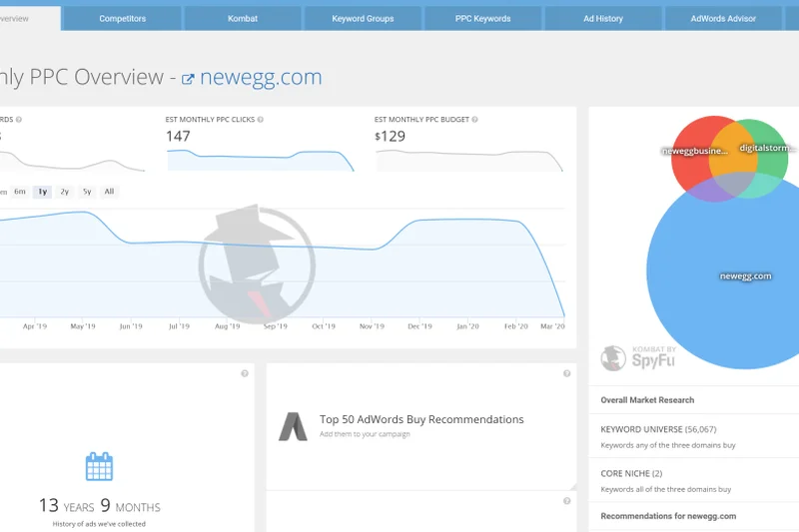Click Top 50 AdWords Buy Recommendations
Screen dimensions: 799x532
[x=421, y=419]
